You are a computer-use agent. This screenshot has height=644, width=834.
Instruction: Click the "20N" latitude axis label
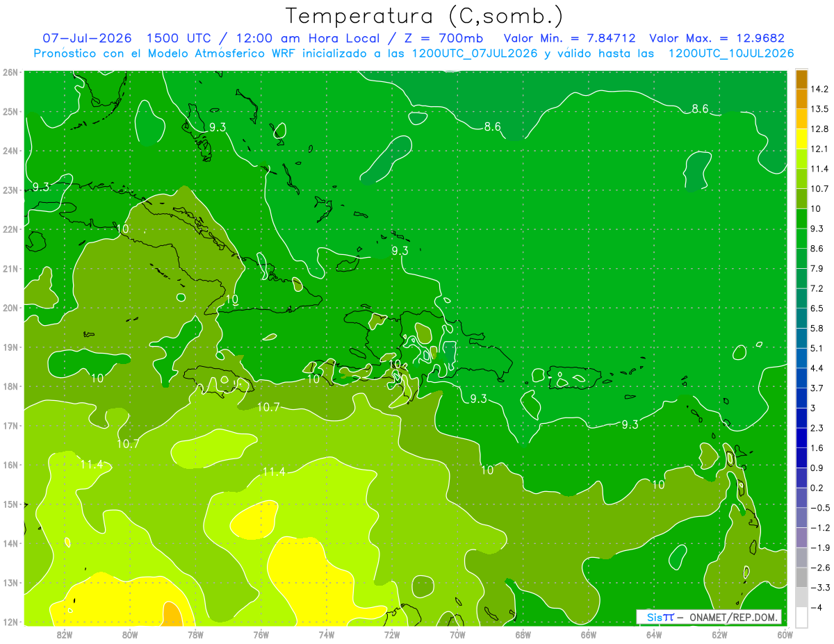click(10, 308)
